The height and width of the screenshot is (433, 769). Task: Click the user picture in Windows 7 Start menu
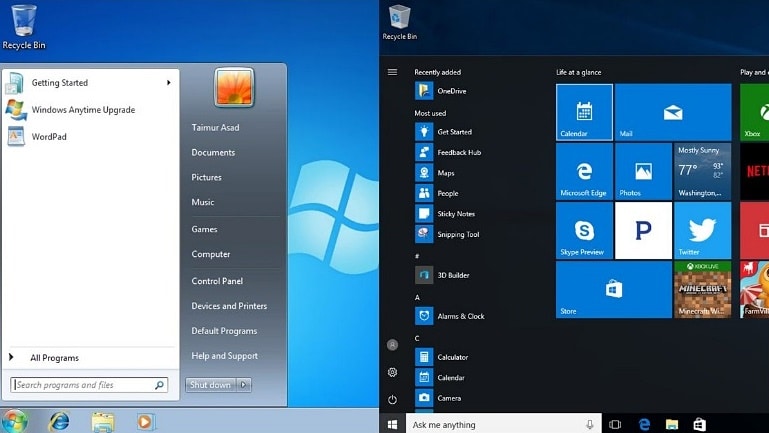(234, 87)
